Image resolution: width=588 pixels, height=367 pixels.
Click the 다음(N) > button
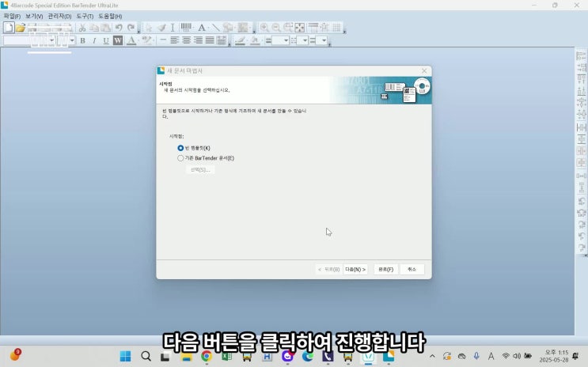tap(355, 269)
